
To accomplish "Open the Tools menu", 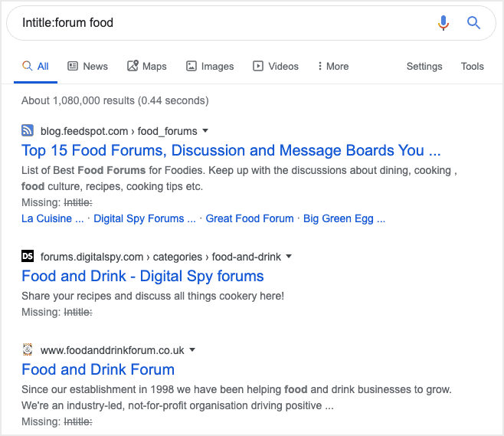I will pos(472,66).
